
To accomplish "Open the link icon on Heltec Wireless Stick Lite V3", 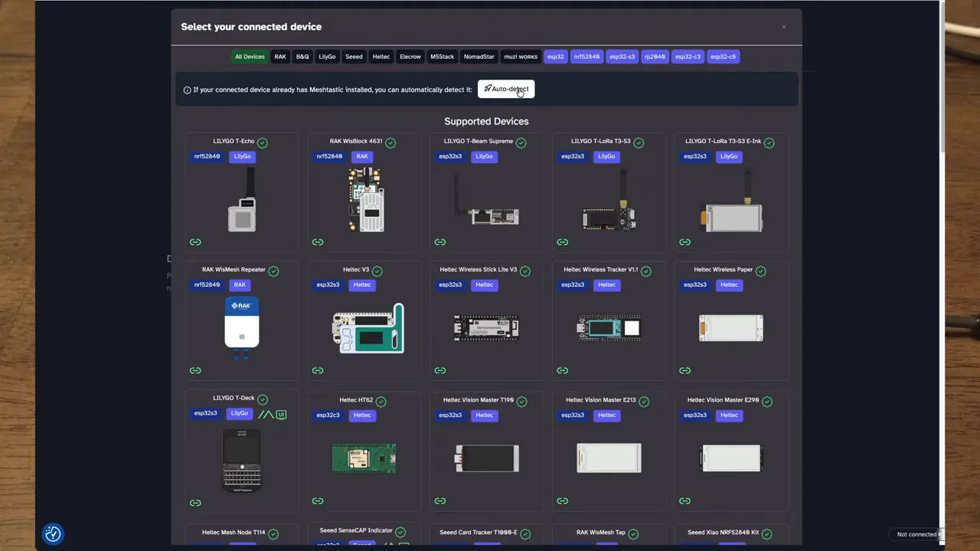I will point(440,370).
